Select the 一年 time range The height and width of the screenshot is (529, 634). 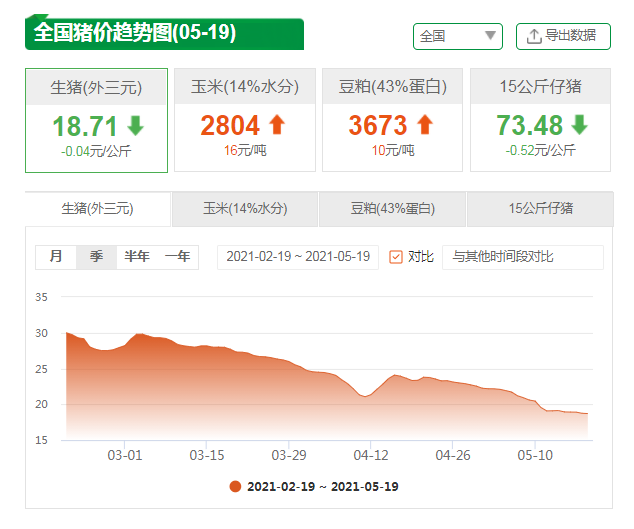pos(178,257)
